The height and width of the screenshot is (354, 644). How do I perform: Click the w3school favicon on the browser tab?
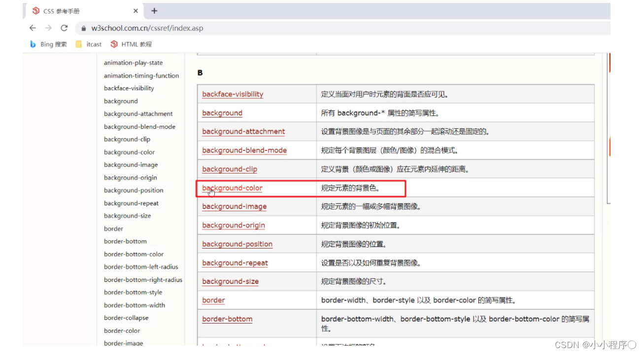click(x=35, y=10)
